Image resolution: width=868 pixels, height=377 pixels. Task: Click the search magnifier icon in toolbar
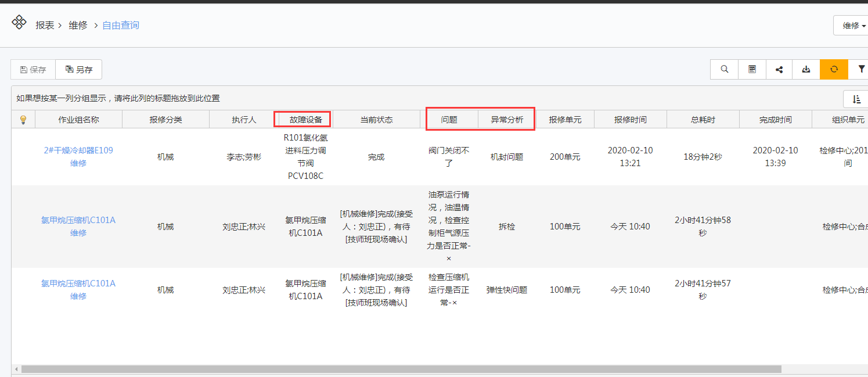coord(724,69)
